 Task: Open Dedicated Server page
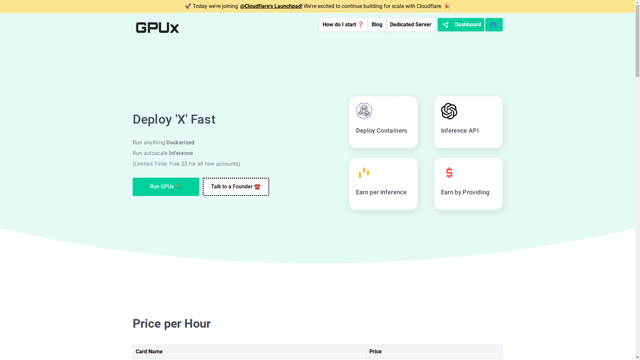tap(410, 24)
